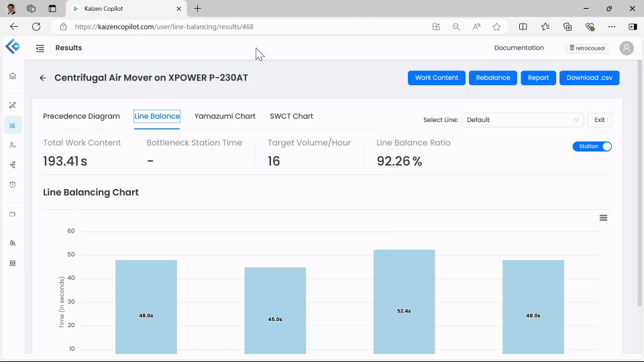Image resolution: width=644 pixels, height=362 pixels.
Task: Open the chart hamburger context menu
Action: [604, 218]
